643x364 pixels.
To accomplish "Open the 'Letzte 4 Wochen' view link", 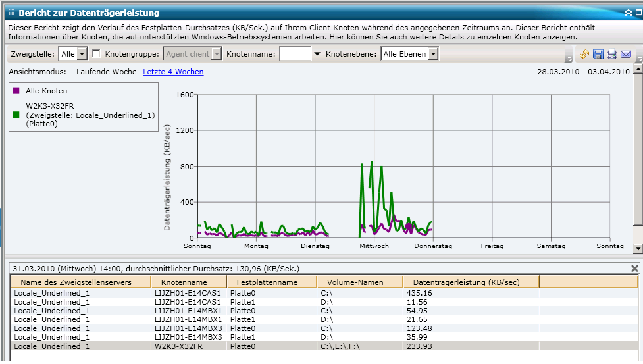I will point(173,72).
